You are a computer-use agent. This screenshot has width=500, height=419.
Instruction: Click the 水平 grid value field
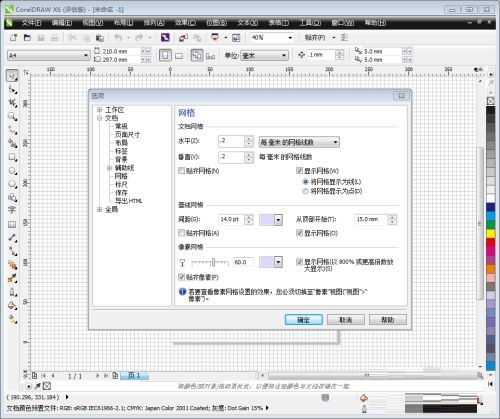click(x=231, y=141)
